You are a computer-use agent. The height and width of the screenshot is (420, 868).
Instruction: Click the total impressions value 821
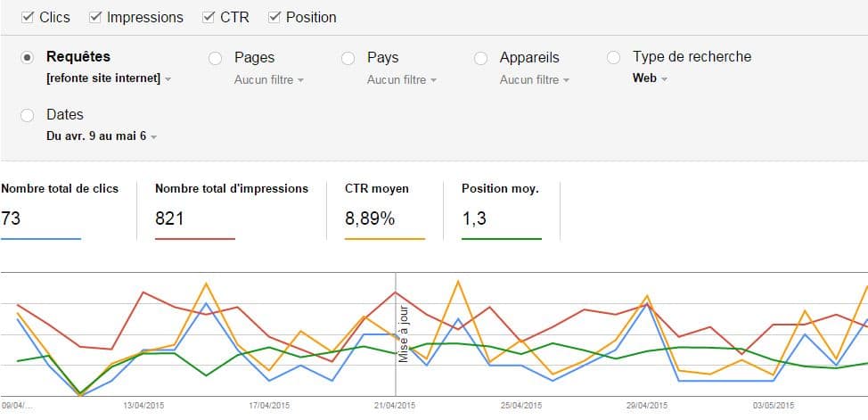(169, 218)
